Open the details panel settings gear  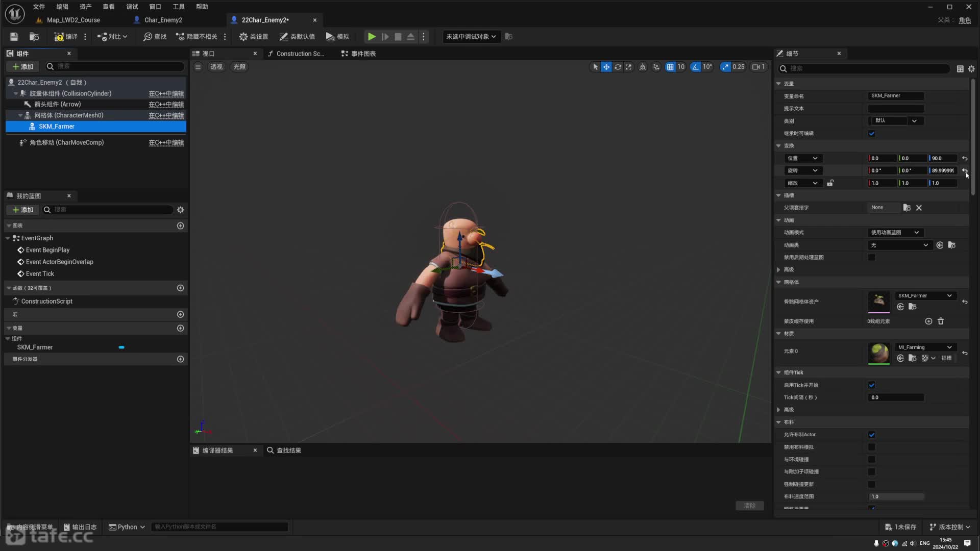coord(971,68)
